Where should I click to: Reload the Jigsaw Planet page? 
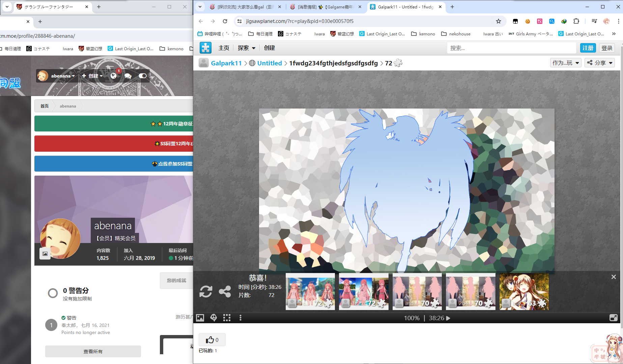(x=225, y=21)
